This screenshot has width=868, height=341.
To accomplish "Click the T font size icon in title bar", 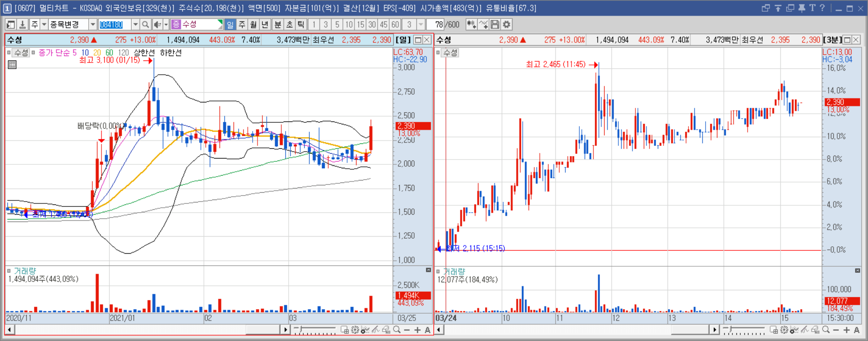I will [x=812, y=8].
